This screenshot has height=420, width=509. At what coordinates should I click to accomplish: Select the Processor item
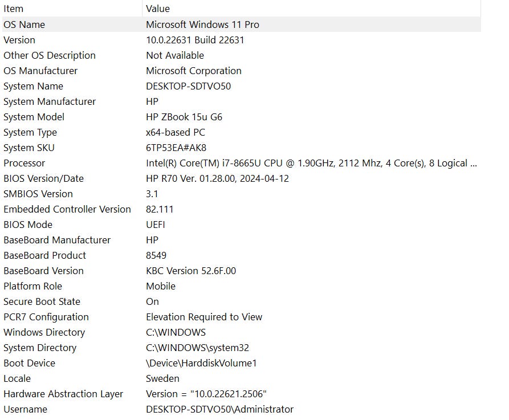click(x=25, y=163)
